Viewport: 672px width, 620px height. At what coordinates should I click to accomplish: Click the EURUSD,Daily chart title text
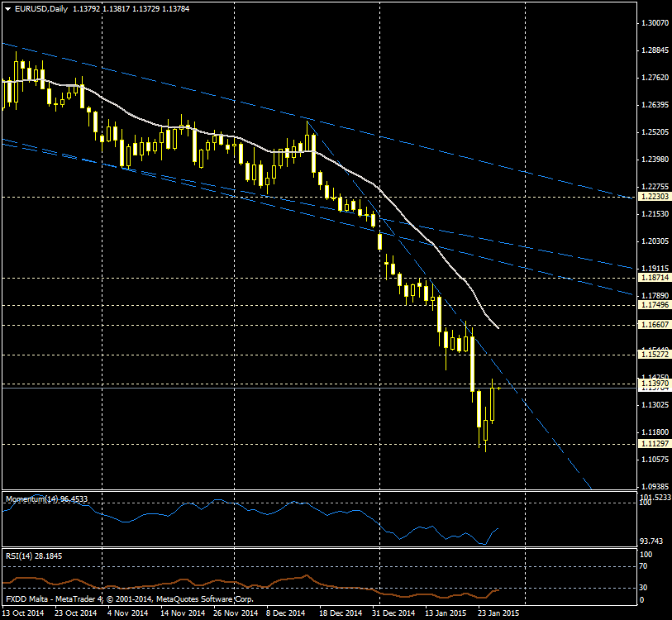point(43,9)
